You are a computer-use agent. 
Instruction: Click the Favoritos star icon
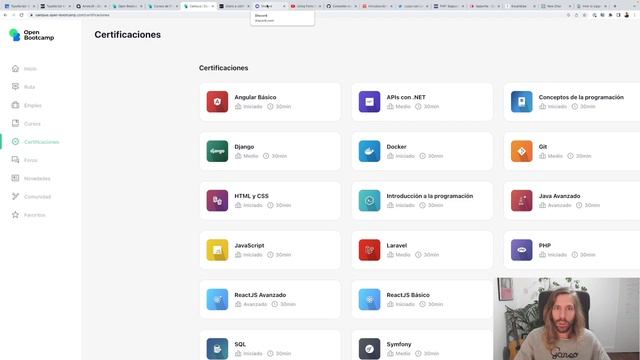(16, 215)
